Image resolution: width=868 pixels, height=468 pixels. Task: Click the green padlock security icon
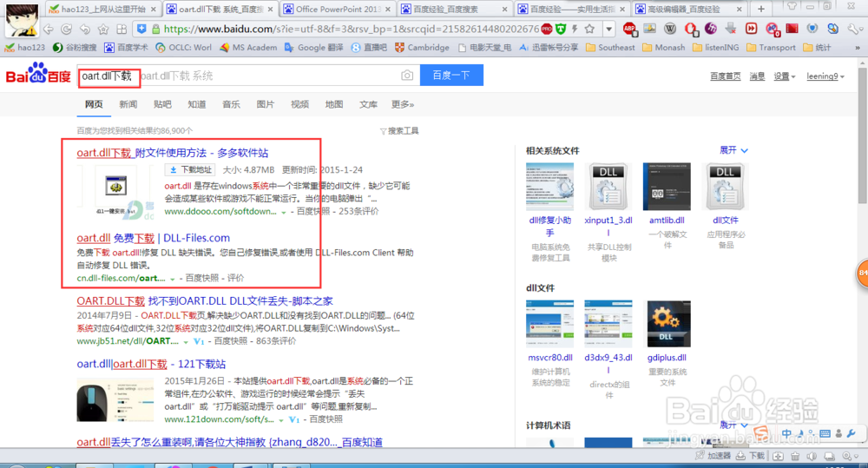155,30
